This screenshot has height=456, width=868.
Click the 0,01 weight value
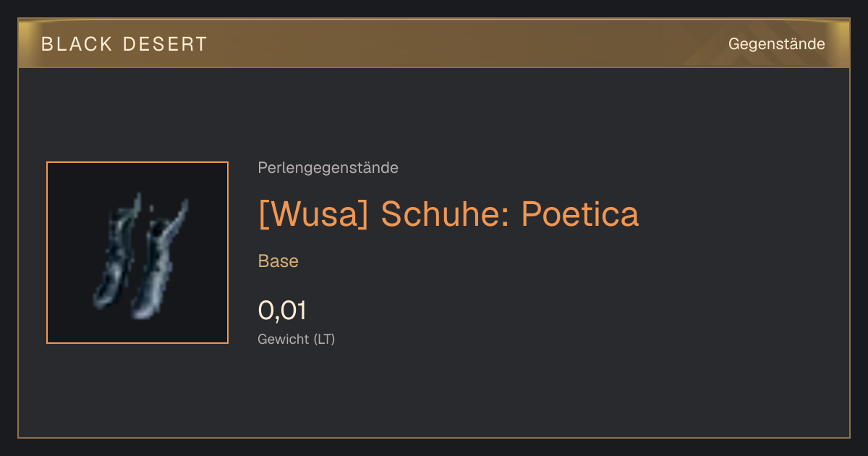[282, 311]
